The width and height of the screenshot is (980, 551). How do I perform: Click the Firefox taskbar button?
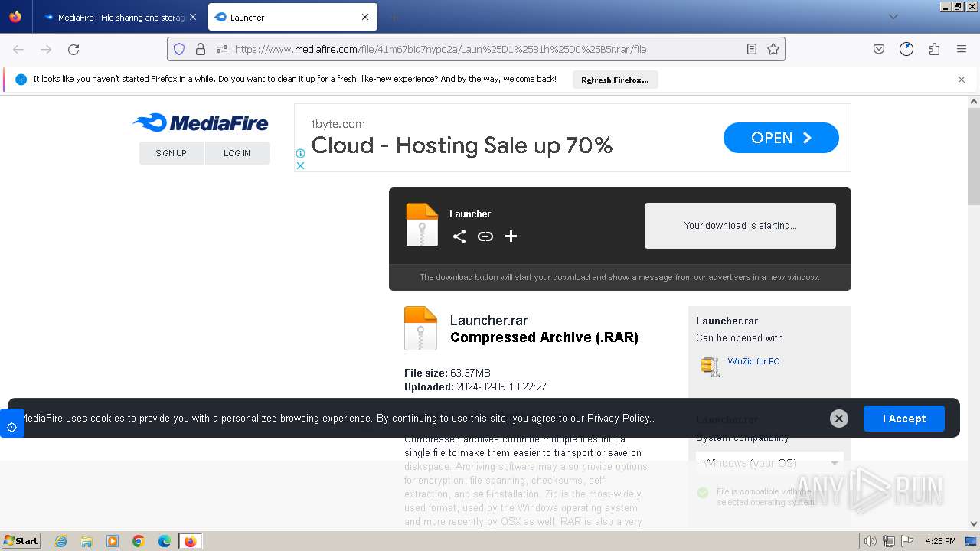[x=190, y=541]
